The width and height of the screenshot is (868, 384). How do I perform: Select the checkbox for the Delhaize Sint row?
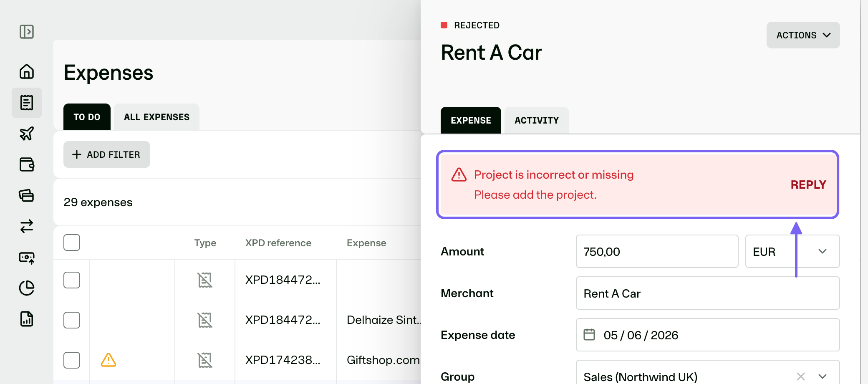click(72, 320)
